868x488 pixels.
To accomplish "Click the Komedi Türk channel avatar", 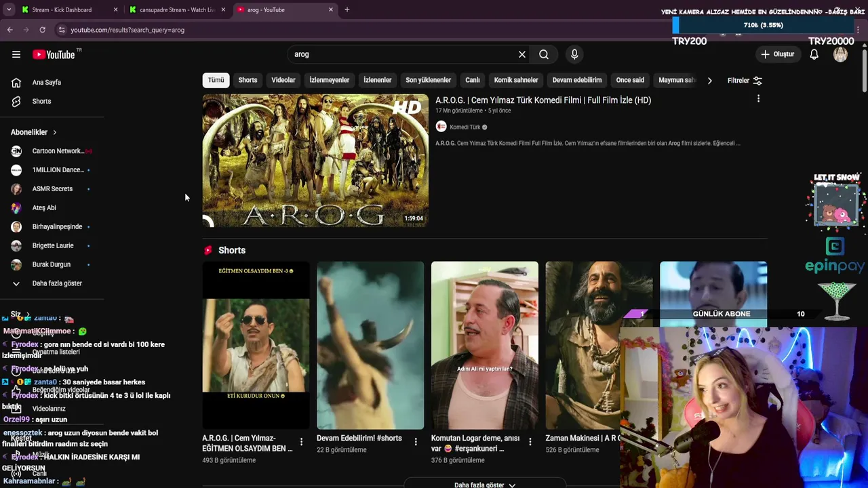I will (441, 127).
